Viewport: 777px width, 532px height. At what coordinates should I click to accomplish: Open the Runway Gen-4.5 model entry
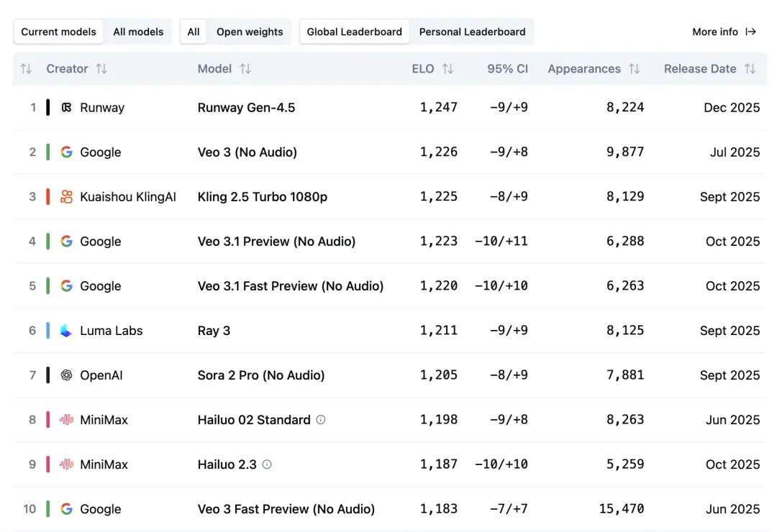tap(246, 108)
